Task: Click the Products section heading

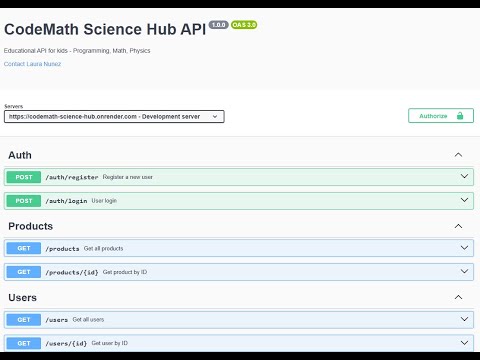Action: tap(31, 226)
